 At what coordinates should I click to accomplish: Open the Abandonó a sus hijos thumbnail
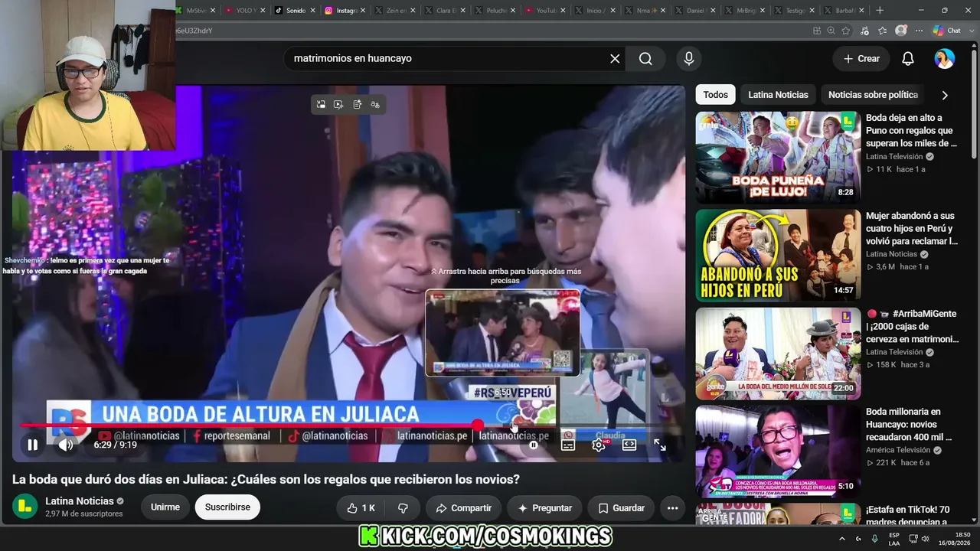(x=778, y=256)
